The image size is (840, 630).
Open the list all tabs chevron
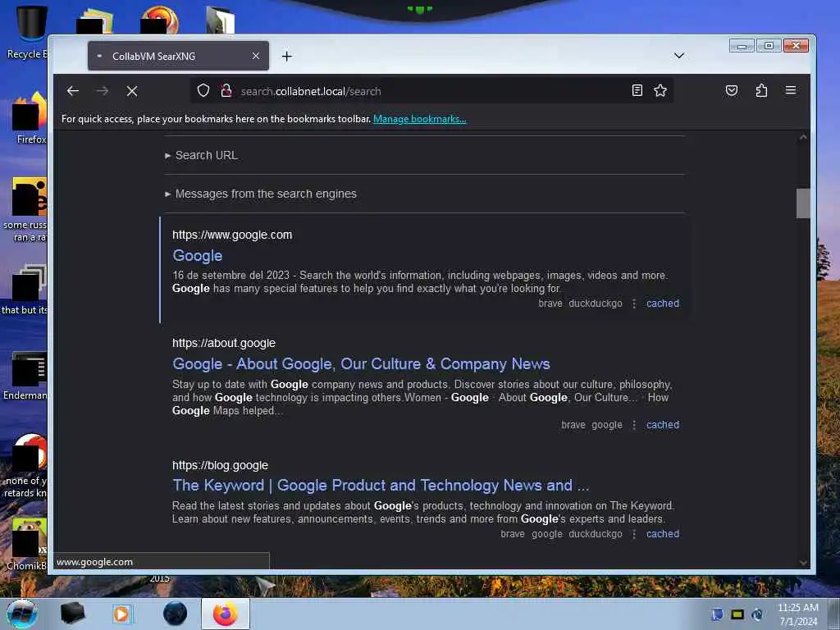[678, 56]
